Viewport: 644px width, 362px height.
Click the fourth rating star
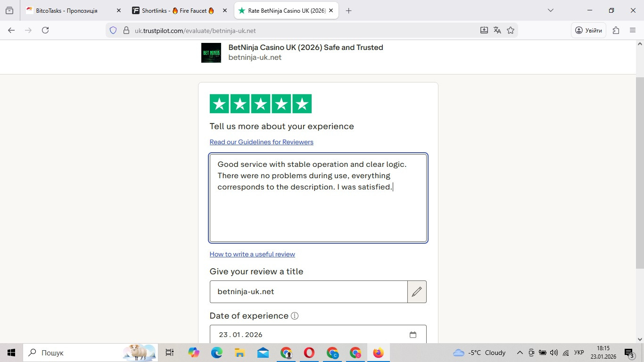click(281, 104)
